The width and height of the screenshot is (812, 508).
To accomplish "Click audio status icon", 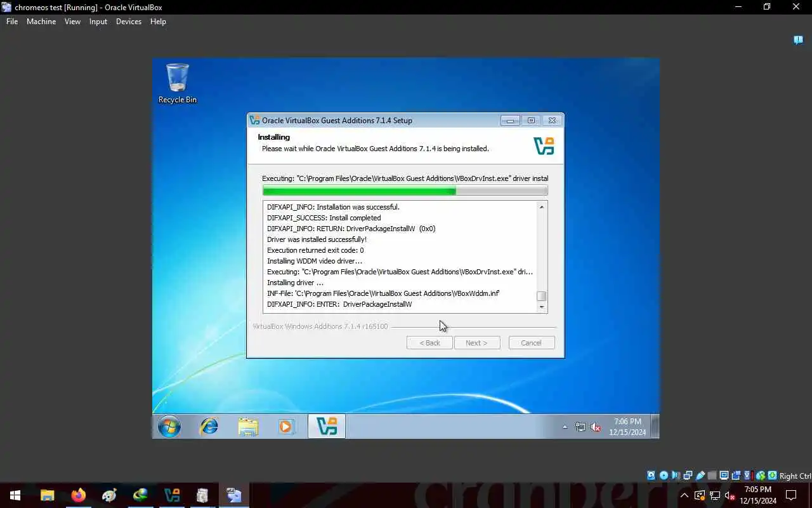I will click(676, 476).
